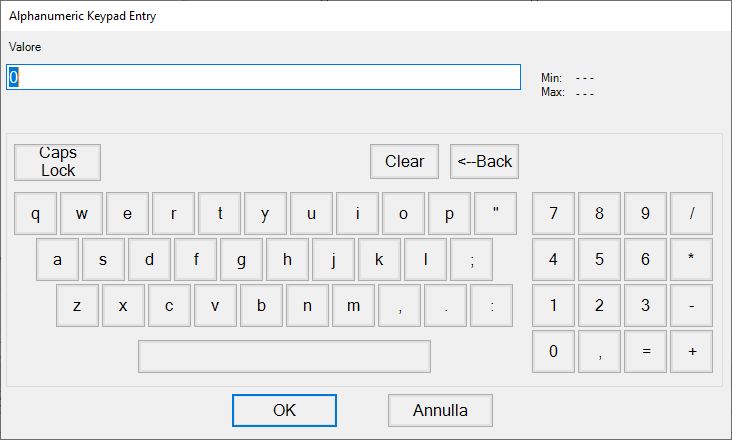
Task: Tap the letter z key
Action: click(78, 306)
